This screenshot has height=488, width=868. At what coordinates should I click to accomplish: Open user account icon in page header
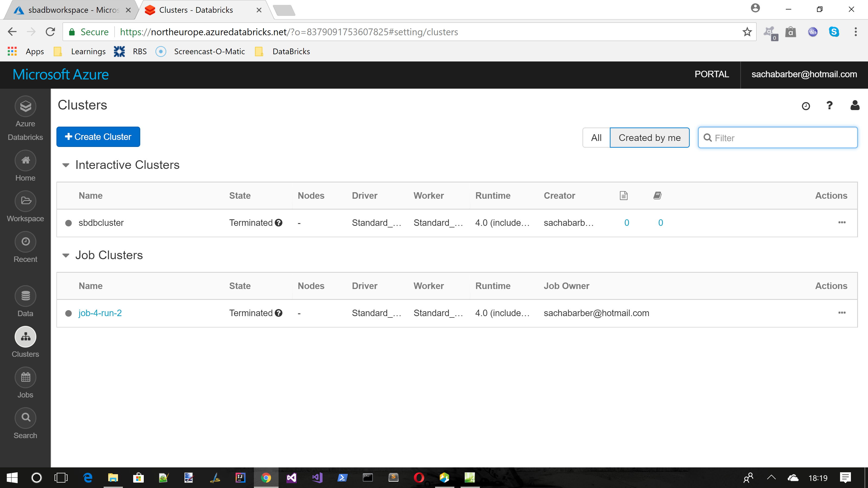pos(854,105)
